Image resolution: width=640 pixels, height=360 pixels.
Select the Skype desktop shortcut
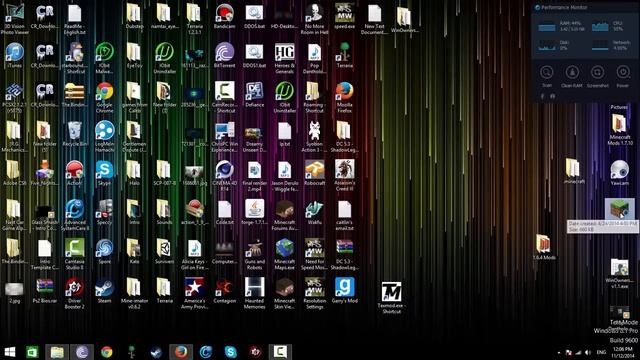pyautogui.click(x=104, y=173)
